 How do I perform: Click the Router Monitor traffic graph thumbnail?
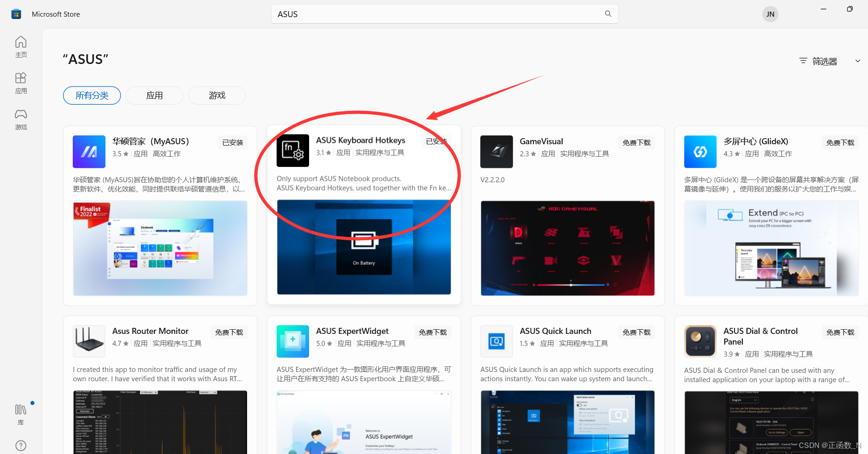point(160,422)
